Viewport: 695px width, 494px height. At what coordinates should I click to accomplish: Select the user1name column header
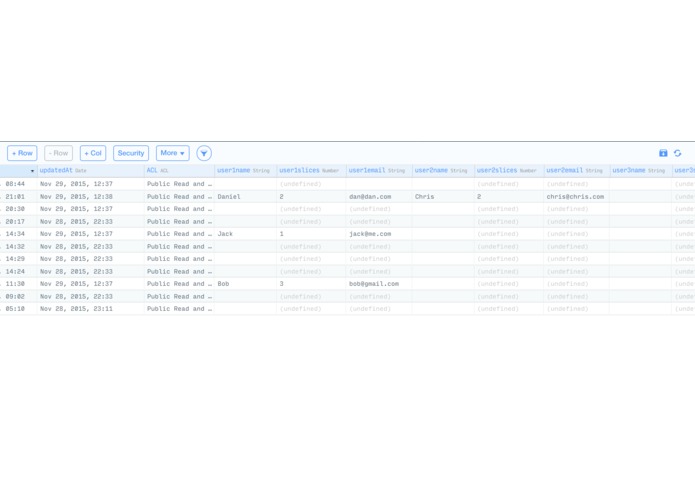(246, 171)
